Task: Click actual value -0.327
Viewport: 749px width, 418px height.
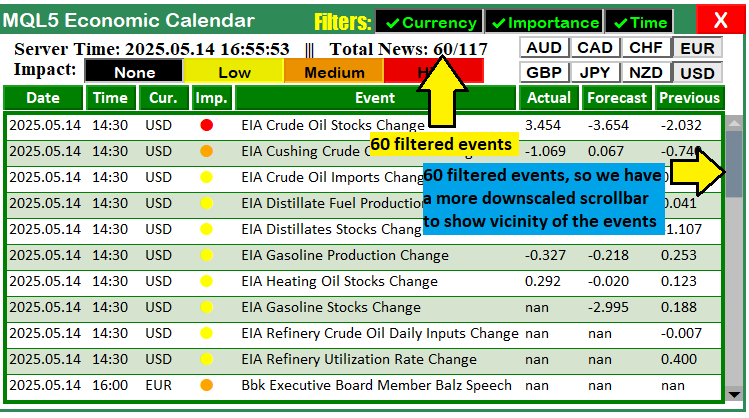Action: pyautogui.click(x=545, y=255)
